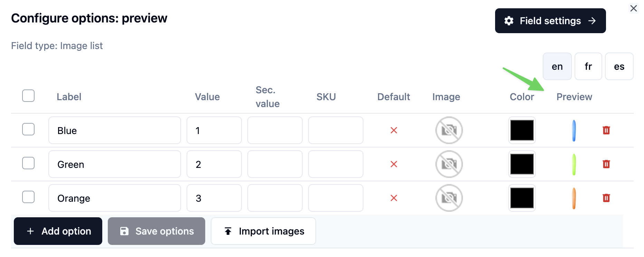Screen dimensions: 644x257
Task: Click the upload icon beside Import images
Action: pos(227,231)
